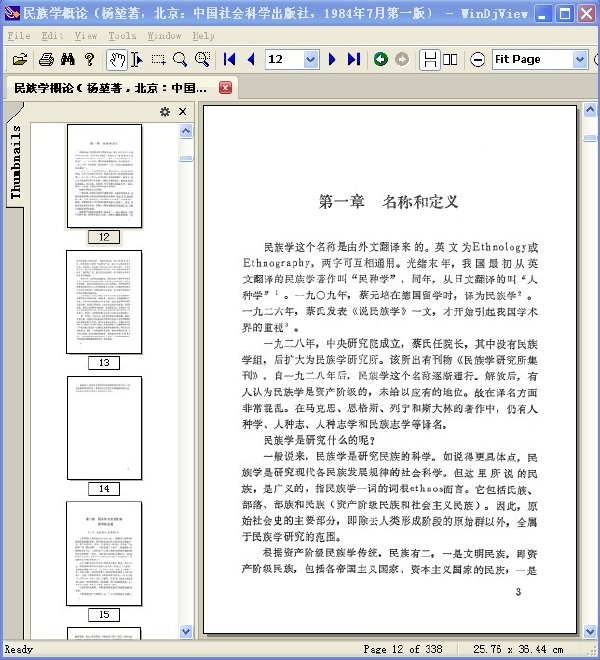This screenshot has width=600, height=660.
Task: Click the question mark help icon
Action: (x=89, y=59)
